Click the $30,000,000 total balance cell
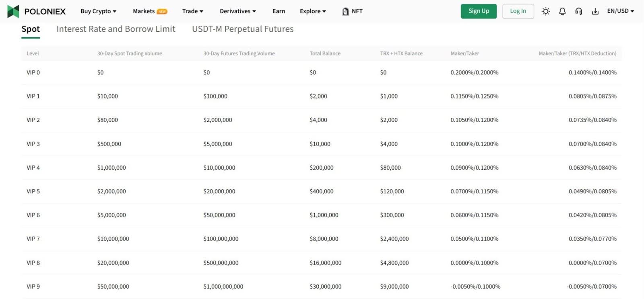This screenshot has width=644, height=299. pos(326,287)
